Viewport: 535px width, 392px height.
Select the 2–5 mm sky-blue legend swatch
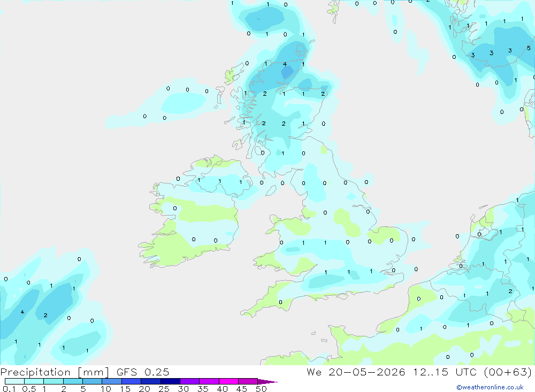click(73, 381)
